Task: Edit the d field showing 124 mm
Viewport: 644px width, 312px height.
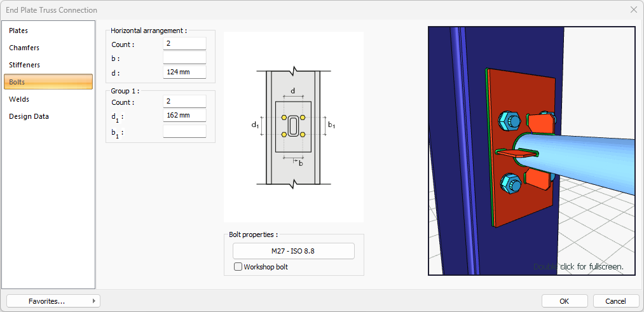Action: tap(184, 72)
